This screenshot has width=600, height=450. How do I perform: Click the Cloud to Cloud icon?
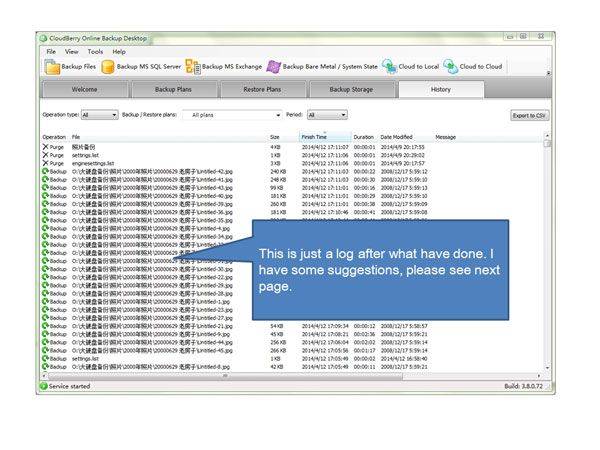(x=450, y=67)
